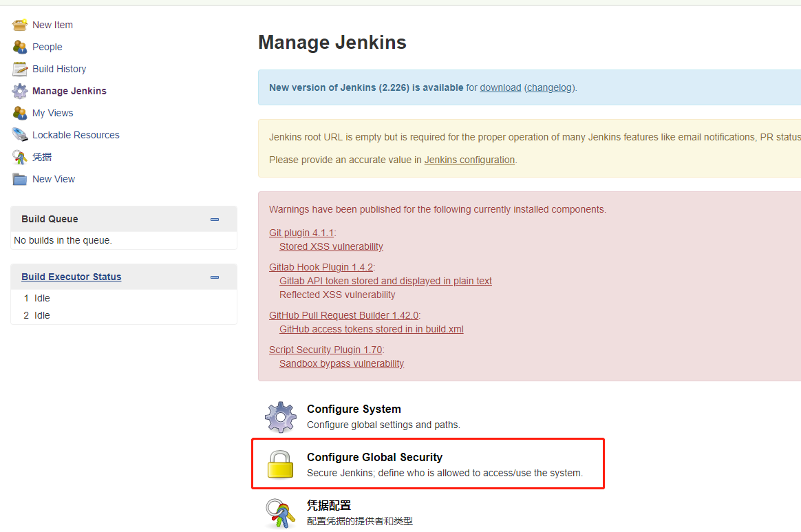The width and height of the screenshot is (801, 532).
Task: Open Configure System via the gear icon
Action: point(280,416)
